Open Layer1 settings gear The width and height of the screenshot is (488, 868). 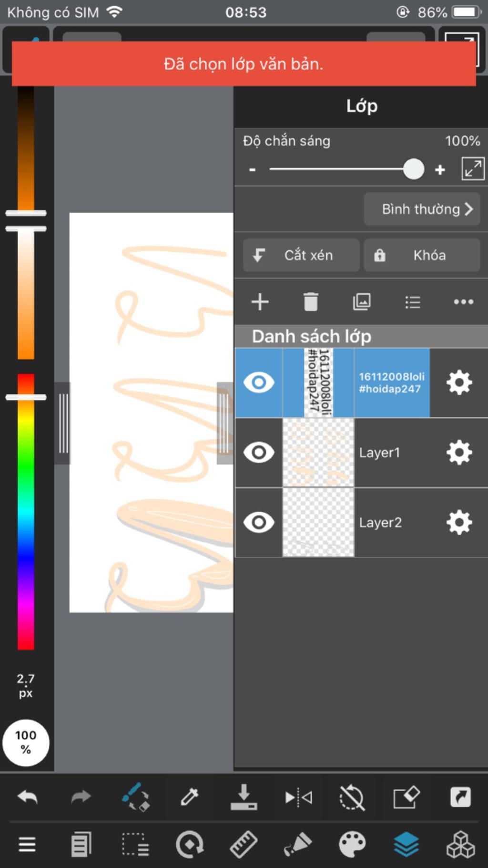point(459,452)
